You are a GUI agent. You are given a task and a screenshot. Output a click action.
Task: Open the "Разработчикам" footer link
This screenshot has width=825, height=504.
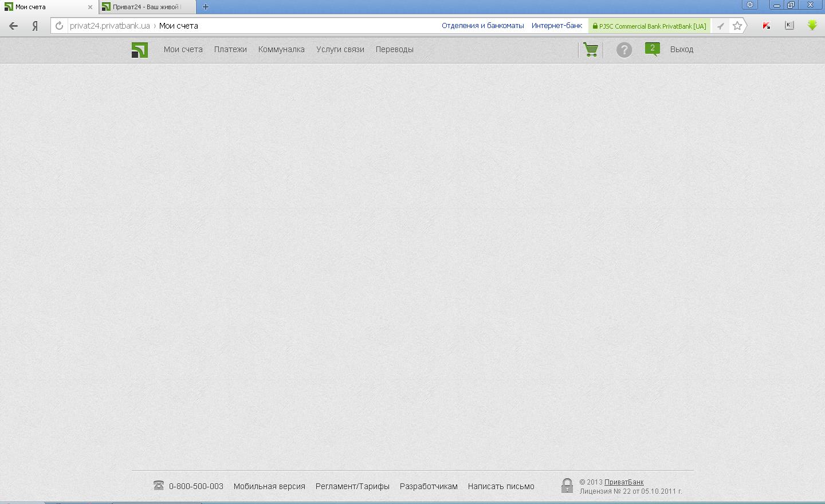(429, 486)
